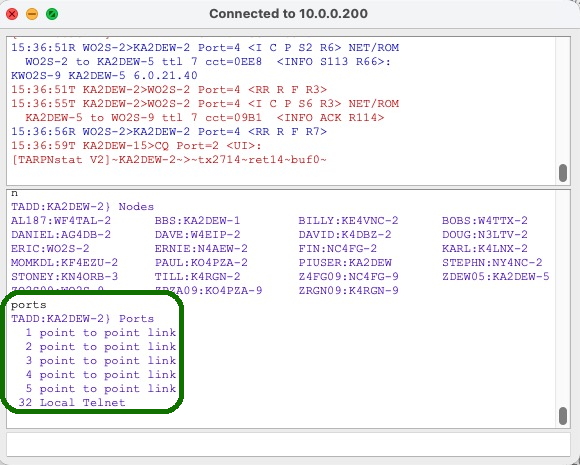Click node entry DAVID:K4DBZ-2
The height and width of the screenshot is (465, 580).
(x=345, y=235)
